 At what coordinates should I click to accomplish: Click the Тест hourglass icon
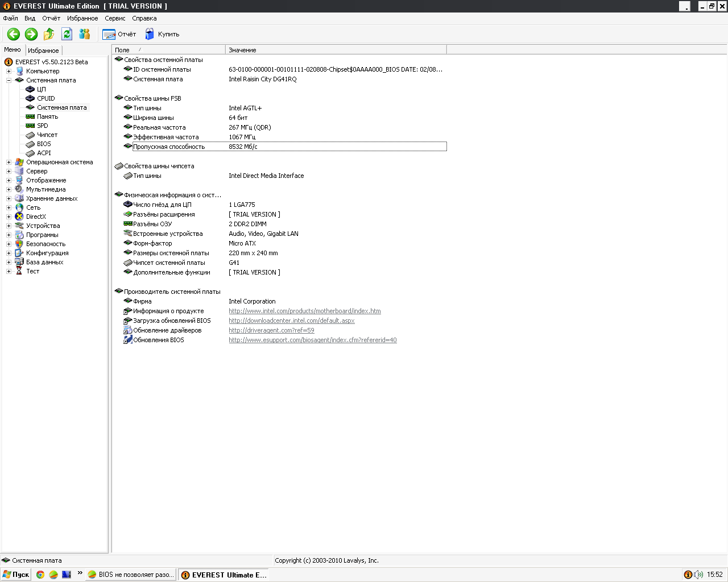coord(19,271)
